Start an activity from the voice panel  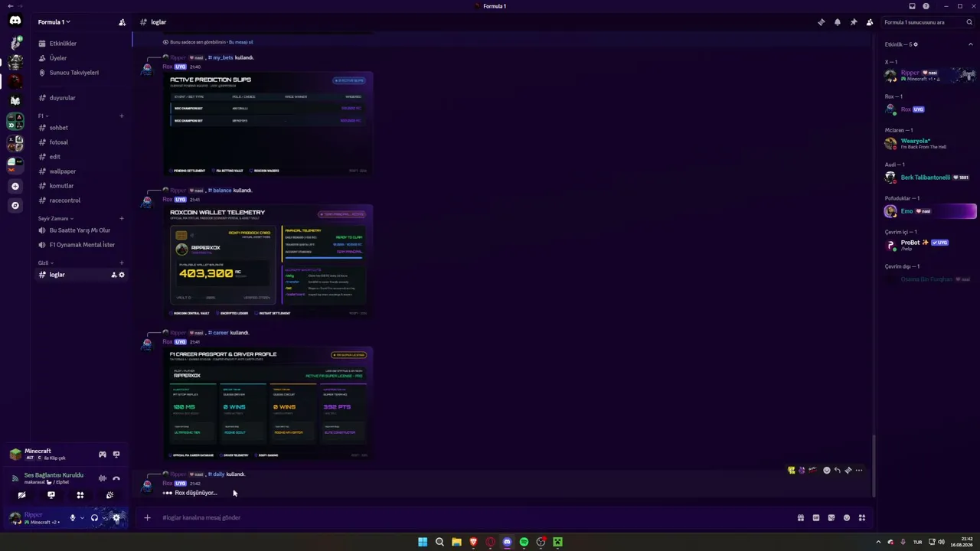pyautogui.click(x=80, y=495)
